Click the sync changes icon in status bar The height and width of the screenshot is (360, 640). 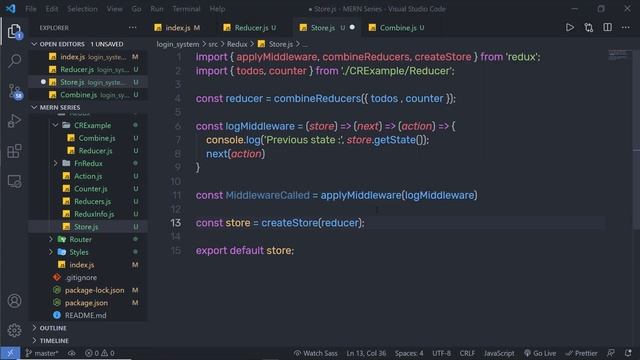click(x=72, y=353)
